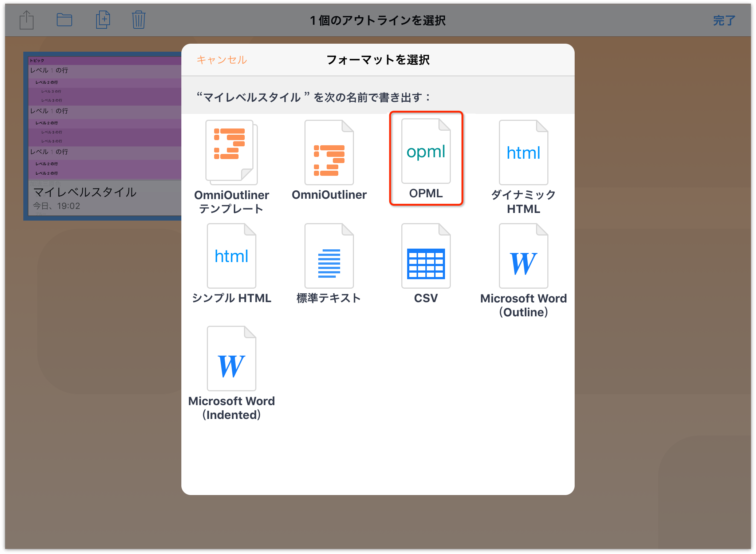Tap the マイレベルスタイル file name
Screen dimensions: 756x554
(84, 192)
